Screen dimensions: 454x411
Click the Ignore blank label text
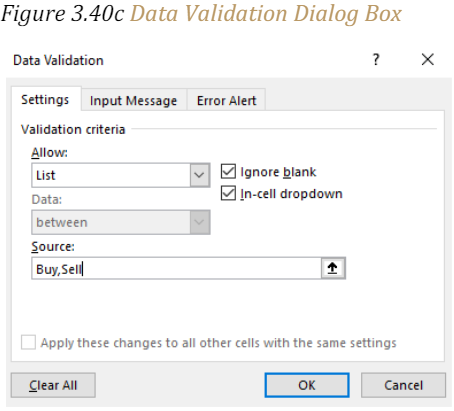point(278,172)
